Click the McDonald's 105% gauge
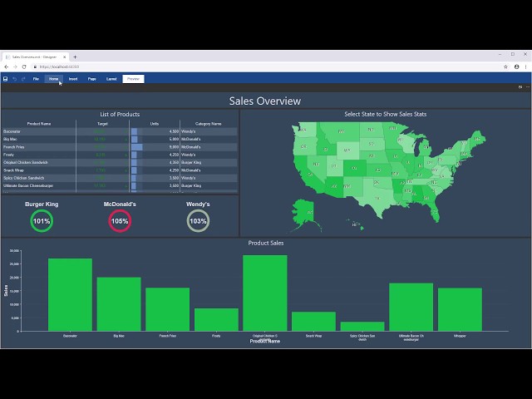This screenshot has height=399, width=532. (x=120, y=221)
